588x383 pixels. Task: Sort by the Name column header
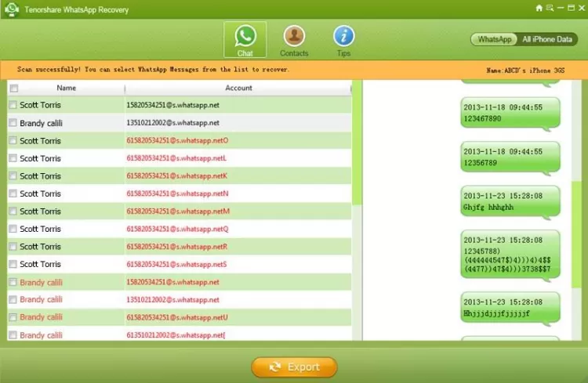67,88
